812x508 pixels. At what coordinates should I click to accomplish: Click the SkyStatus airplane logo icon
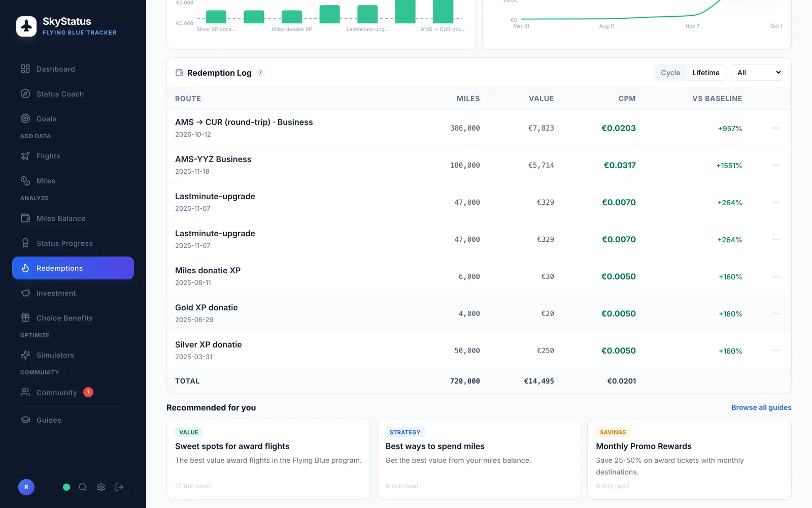(26, 26)
